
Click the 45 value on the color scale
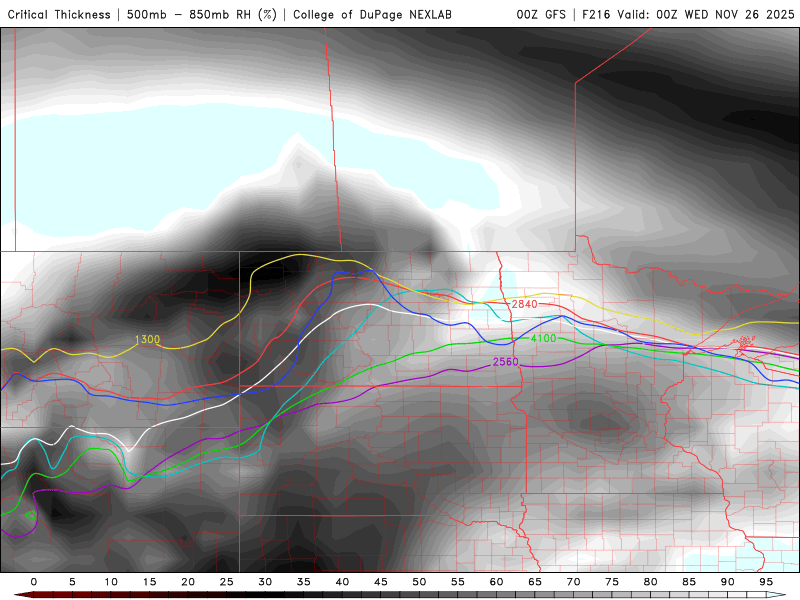click(x=381, y=582)
